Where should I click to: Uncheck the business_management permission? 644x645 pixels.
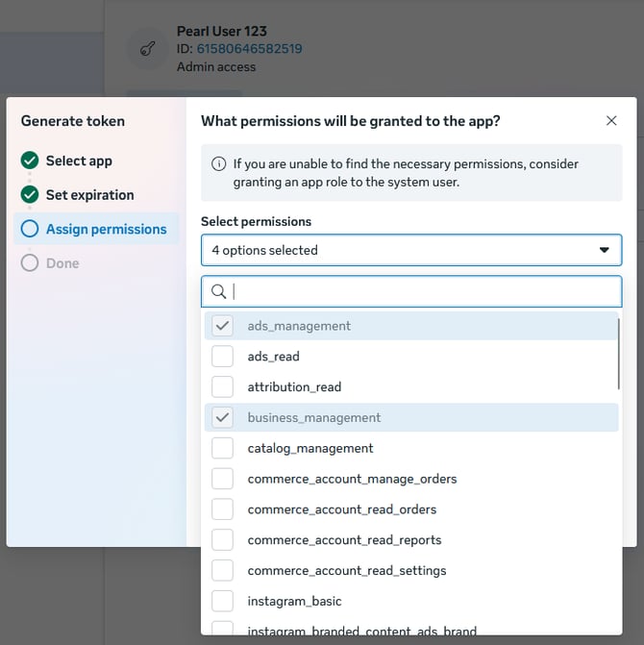pos(223,418)
